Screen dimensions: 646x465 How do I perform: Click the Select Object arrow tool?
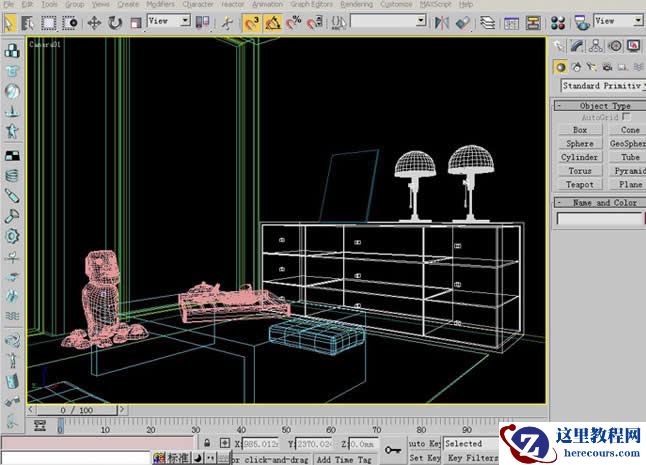[12, 21]
